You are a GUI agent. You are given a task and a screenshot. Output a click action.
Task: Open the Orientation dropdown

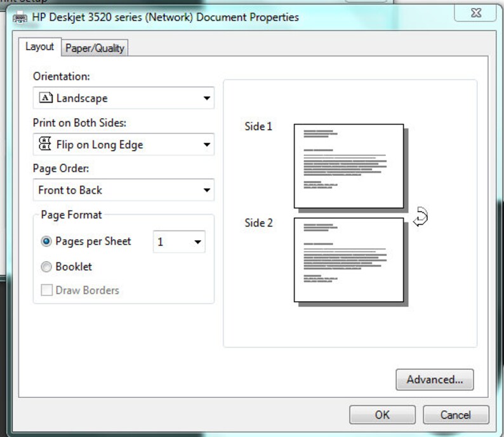[x=123, y=98]
